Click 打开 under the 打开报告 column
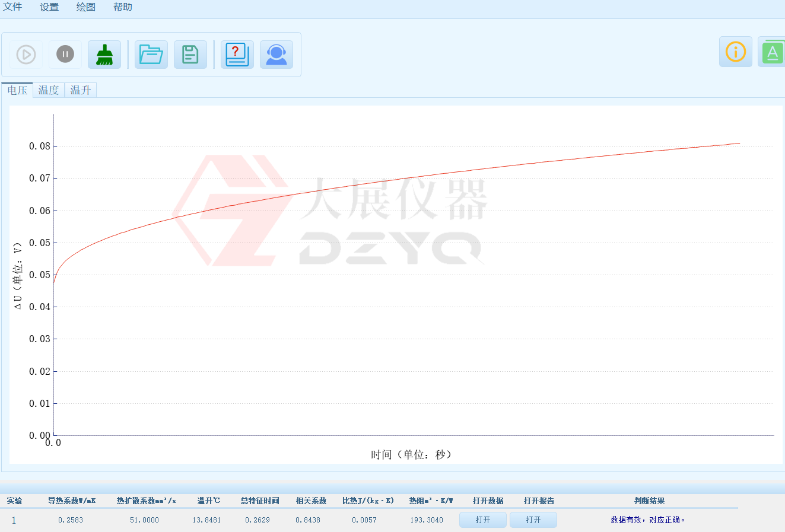The width and height of the screenshot is (785, 532). point(533,520)
